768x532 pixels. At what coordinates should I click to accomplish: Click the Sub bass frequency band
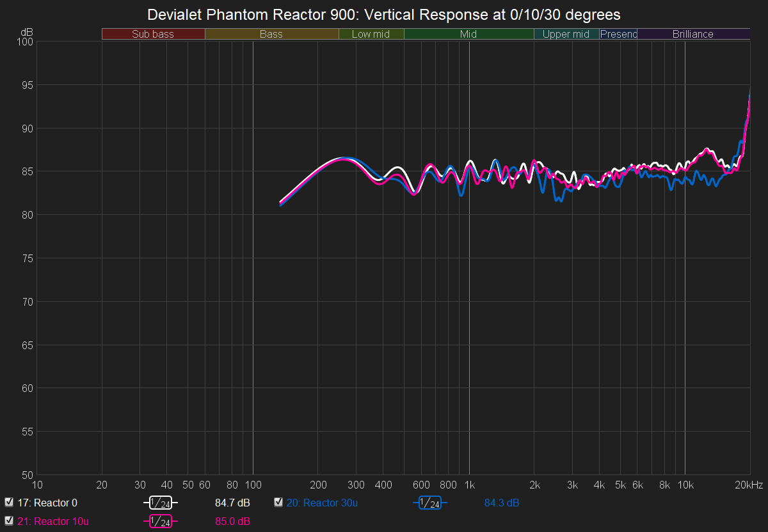coord(153,35)
